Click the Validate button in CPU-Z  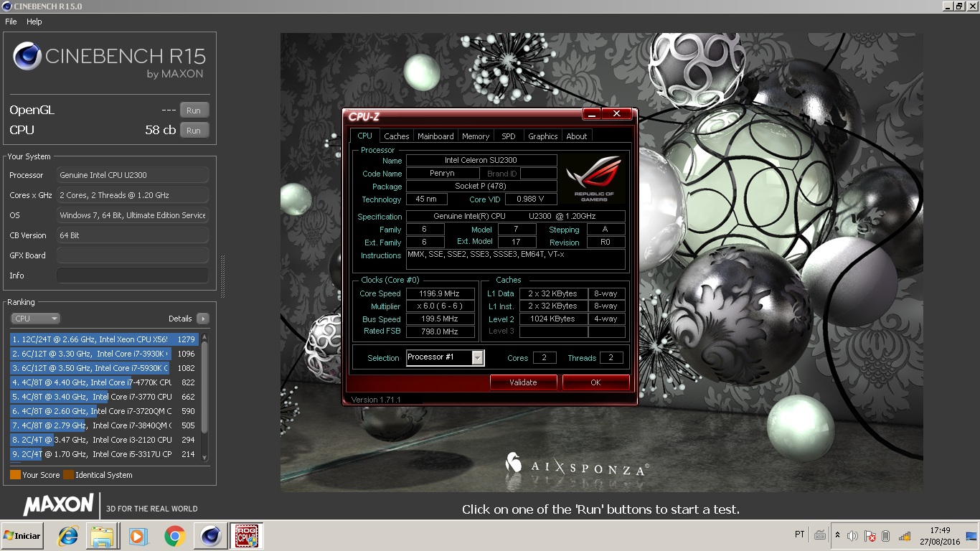click(523, 382)
